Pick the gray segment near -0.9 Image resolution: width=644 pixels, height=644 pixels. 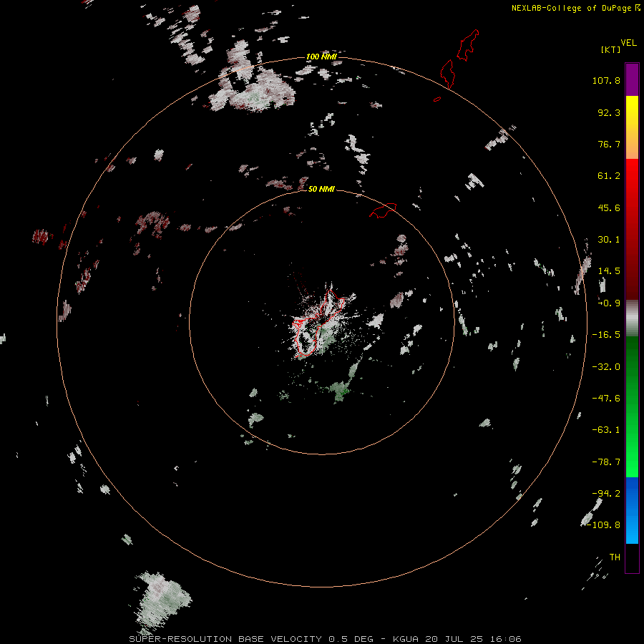(632, 318)
